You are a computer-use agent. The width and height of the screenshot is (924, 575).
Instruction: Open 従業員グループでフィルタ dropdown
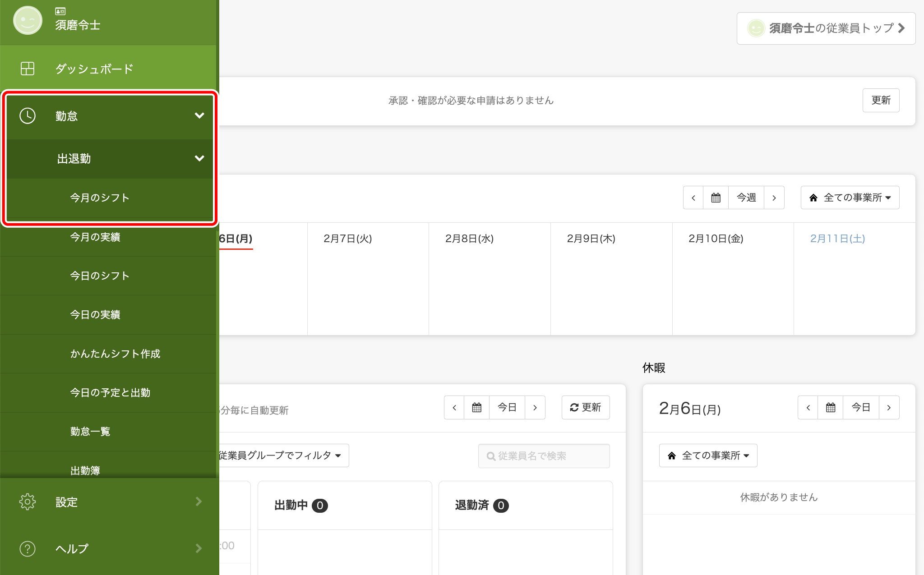click(x=281, y=455)
